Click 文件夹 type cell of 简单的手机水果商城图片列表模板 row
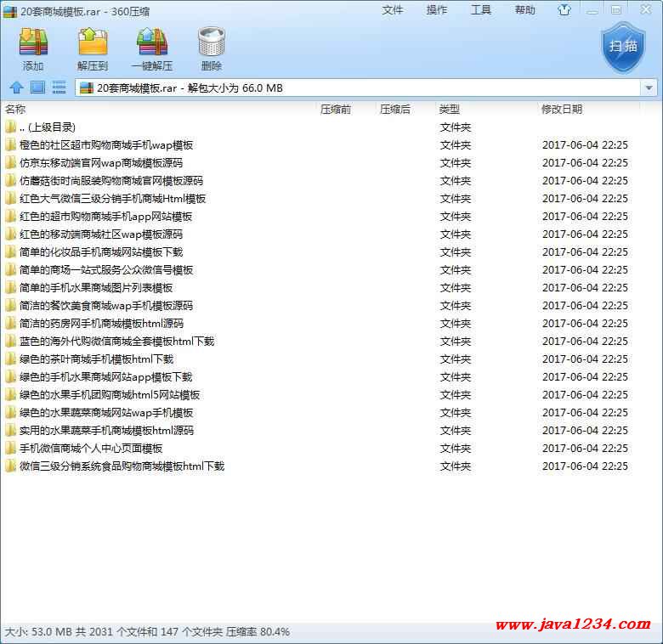 pyautogui.click(x=456, y=288)
